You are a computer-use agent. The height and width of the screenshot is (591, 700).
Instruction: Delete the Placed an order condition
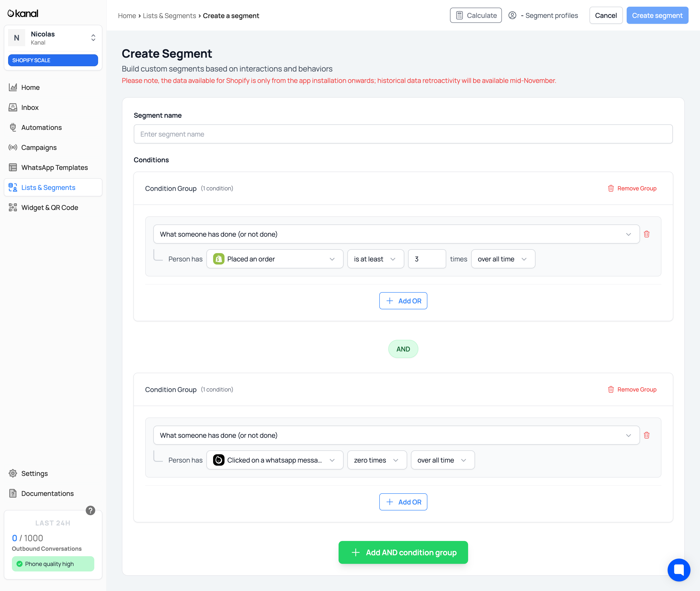coord(646,234)
